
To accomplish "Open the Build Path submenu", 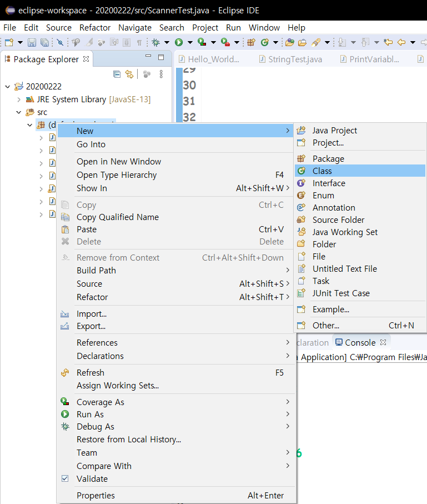I will coord(176,271).
